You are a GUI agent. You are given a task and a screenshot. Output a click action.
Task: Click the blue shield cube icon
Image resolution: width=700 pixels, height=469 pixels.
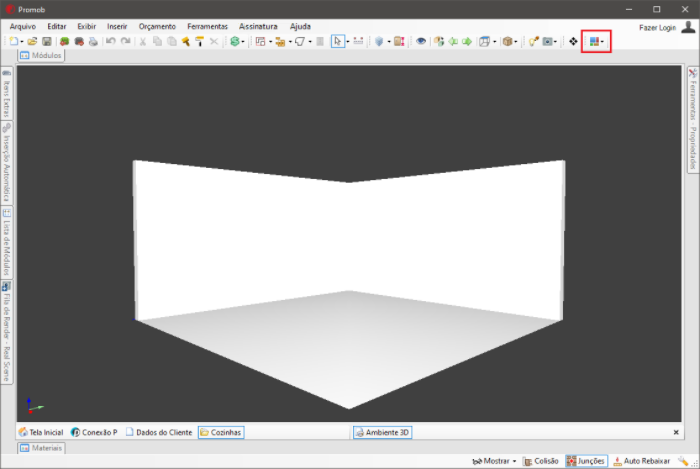379,42
